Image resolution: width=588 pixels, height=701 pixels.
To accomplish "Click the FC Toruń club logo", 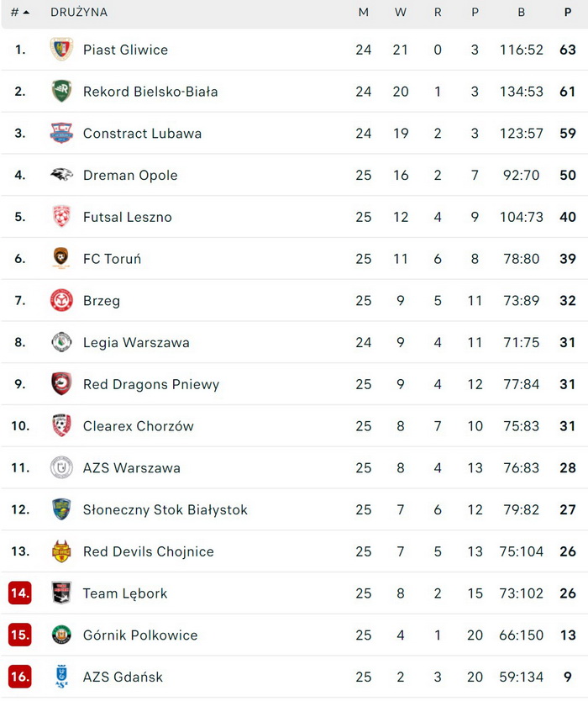I will tap(61, 259).
